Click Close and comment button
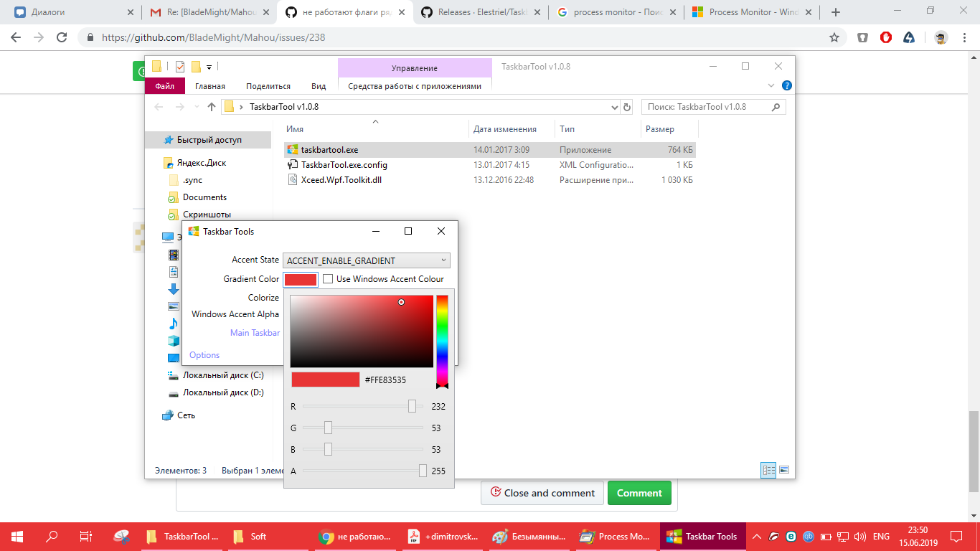 tap(542, 493)
